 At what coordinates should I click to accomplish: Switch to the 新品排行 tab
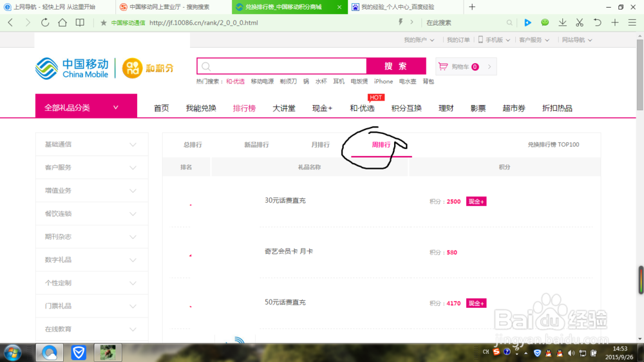pyautogui.click(x=257, y=145)
